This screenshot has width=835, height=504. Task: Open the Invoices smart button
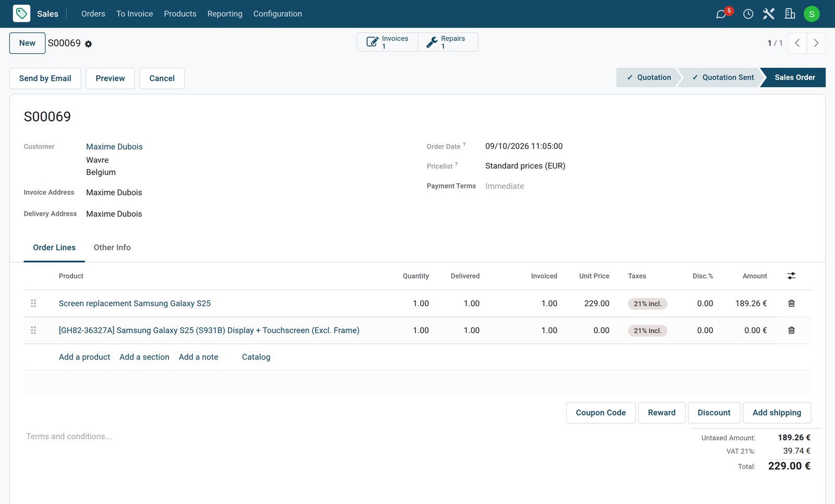[387, 42]
